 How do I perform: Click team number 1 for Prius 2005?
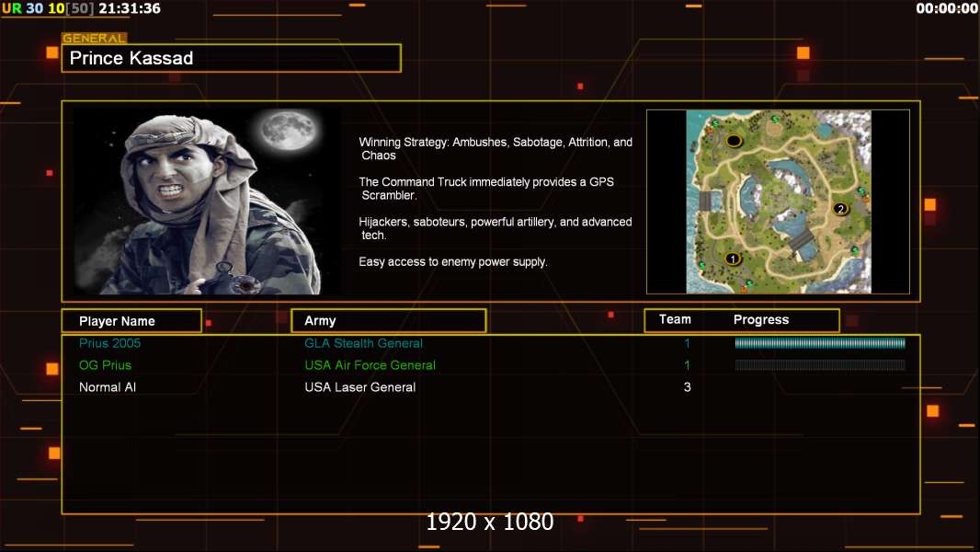(x=687, y=343)
